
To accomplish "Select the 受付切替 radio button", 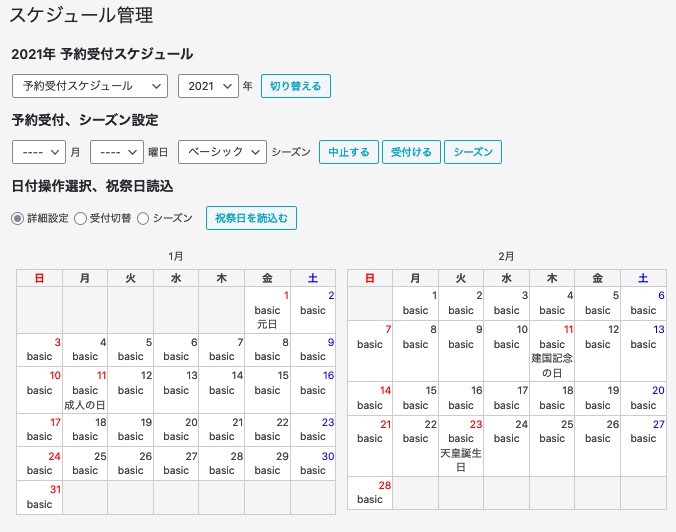I will point(80,219).
